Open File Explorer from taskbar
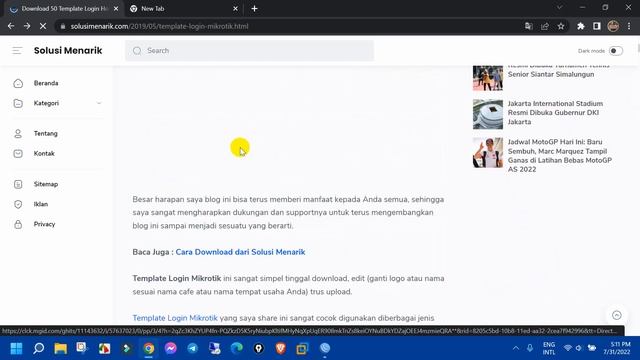 (60, 348)
